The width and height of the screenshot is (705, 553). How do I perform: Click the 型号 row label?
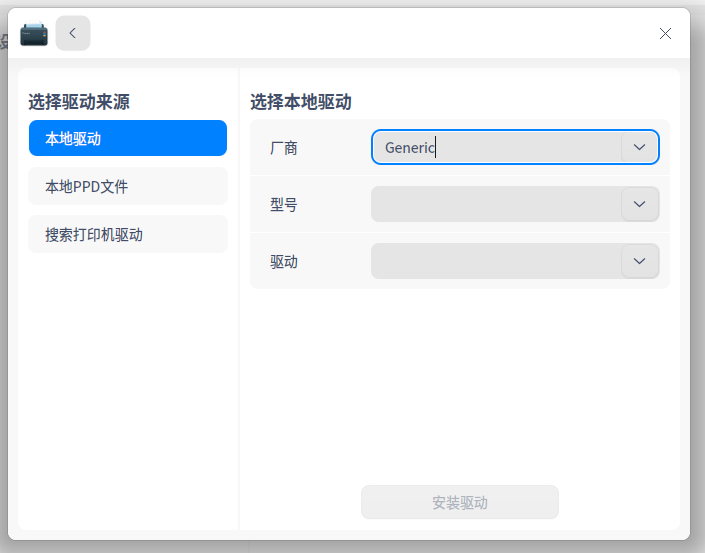tap(284, 205)
